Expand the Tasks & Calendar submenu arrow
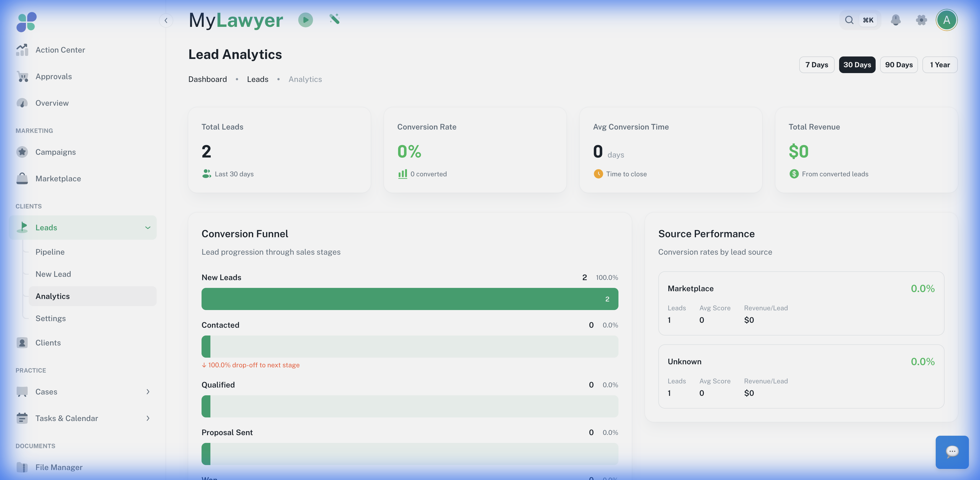The height and width of the screenshot is (480, 980). [148, 418]
